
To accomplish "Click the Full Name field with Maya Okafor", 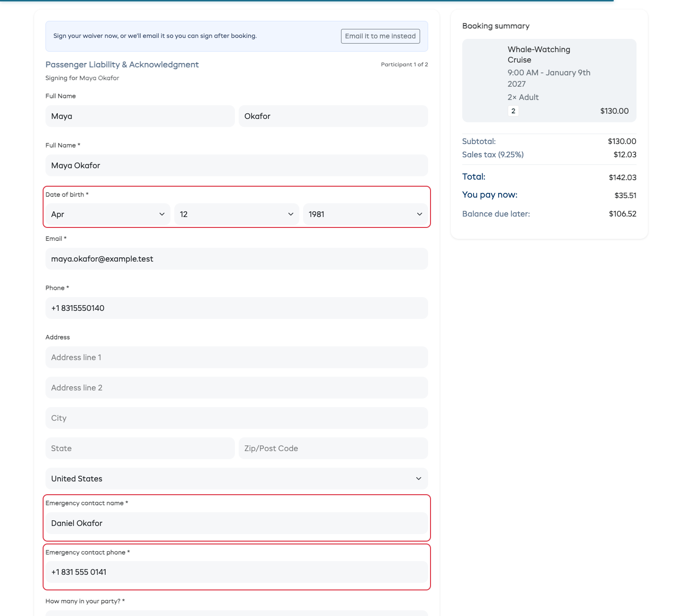I will pyautogui.click(x=237, y=165).
